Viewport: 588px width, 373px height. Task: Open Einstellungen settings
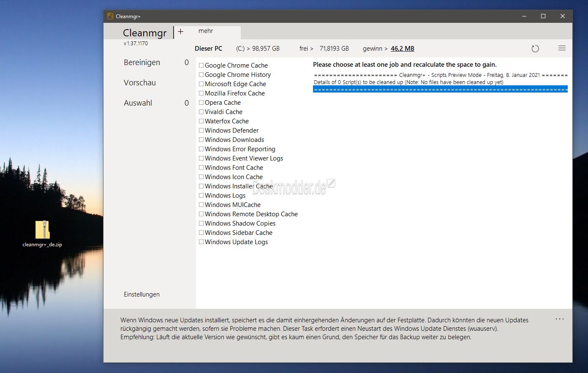pos(142,294)
